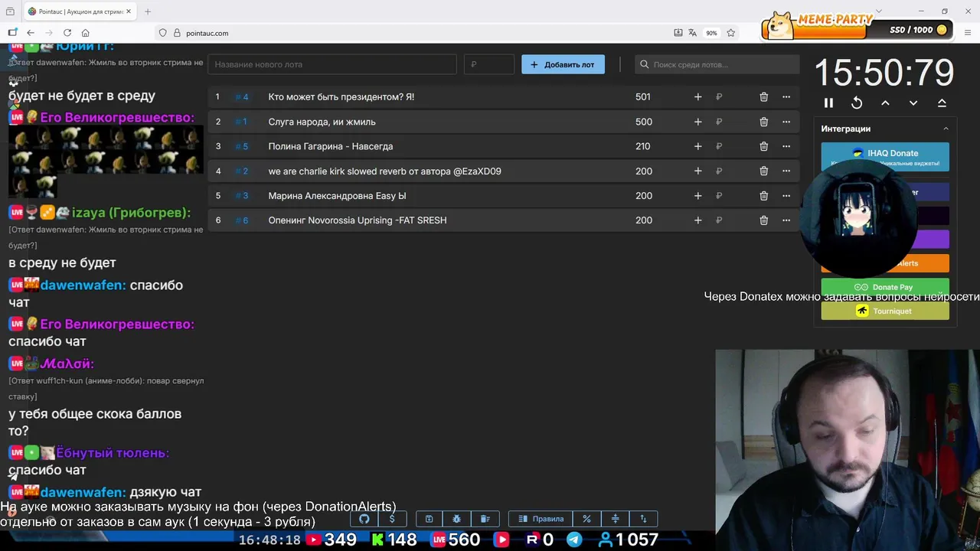Close the Pointauc browser tab
The height and width of the screenshot is (551, 980).
point(127,11)
